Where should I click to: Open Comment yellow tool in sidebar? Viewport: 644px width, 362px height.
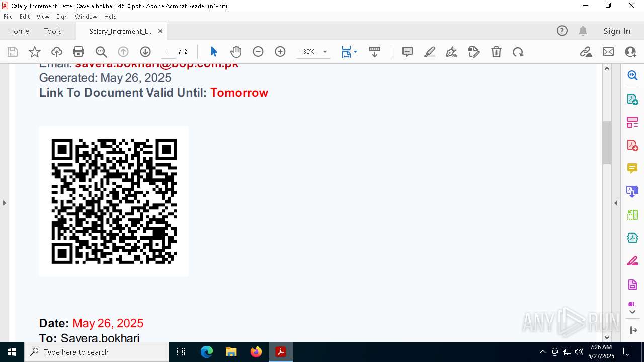632,168
